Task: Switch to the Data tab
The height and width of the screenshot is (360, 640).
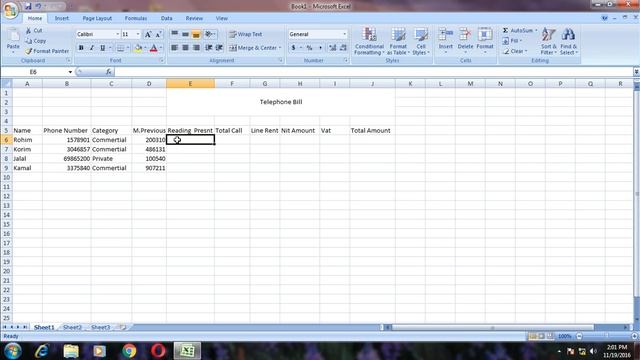Action: click(x=167, y=18)
